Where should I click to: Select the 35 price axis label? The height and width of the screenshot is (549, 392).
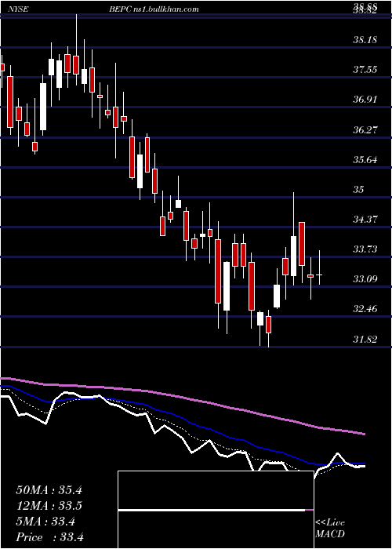pyautogui.click(x=359, y=190)
